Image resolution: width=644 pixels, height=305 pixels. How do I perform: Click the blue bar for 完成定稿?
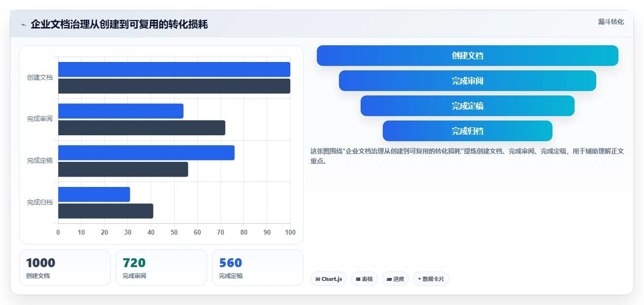click(146, 152)
